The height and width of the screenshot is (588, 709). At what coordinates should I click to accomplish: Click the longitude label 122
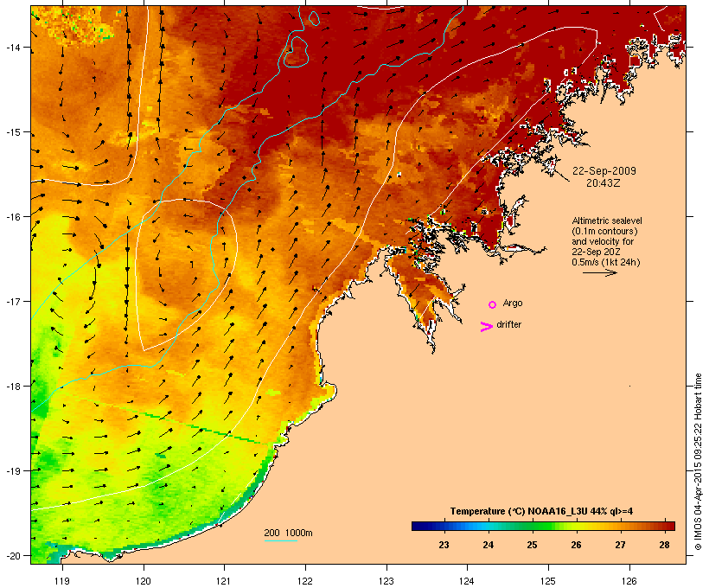click(x=305, y=581)
